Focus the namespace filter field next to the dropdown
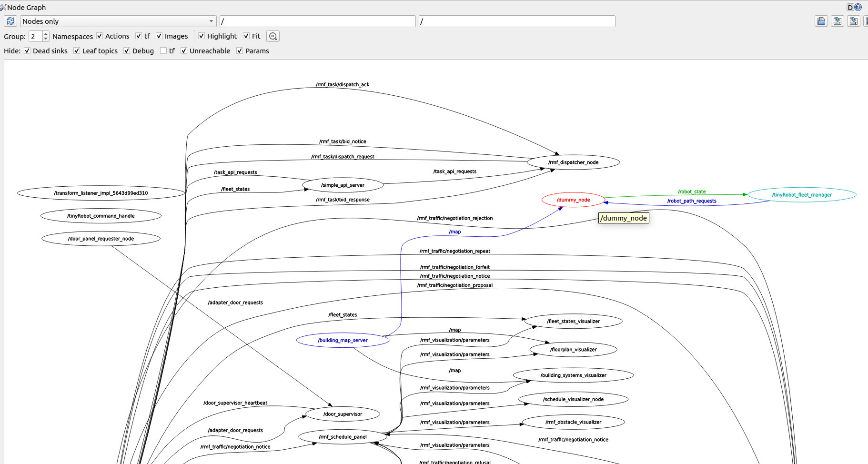 [x=318, y=21]
